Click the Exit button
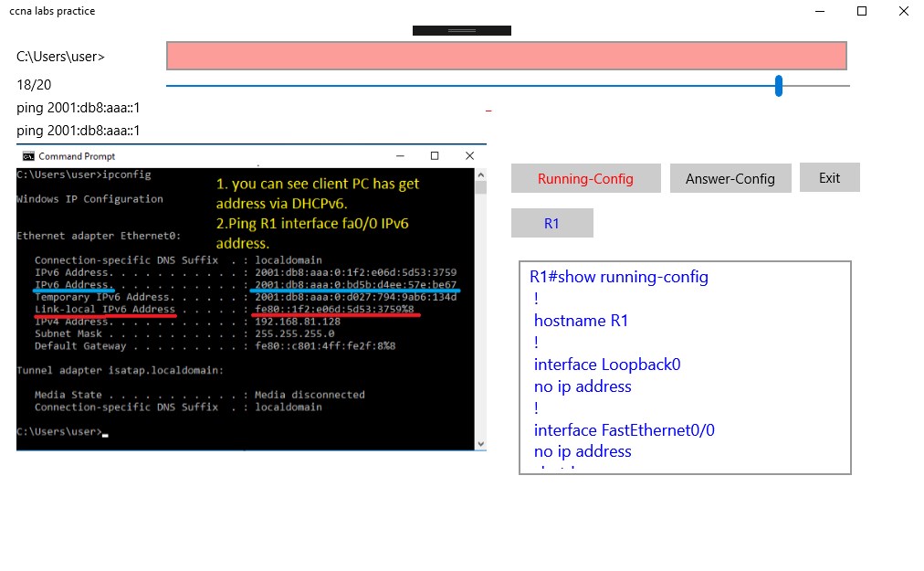Viewport: 924px width, 571px height. 829,177
